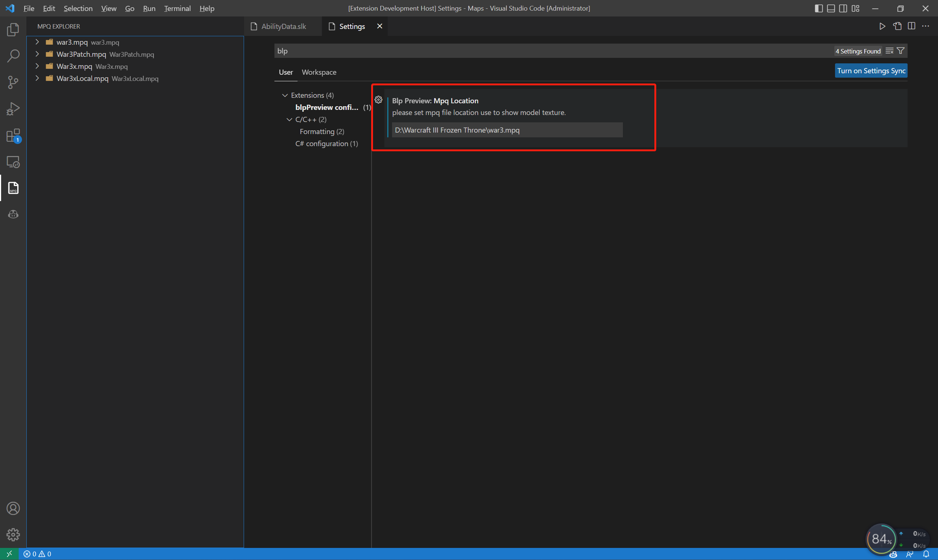The height and width of the screenshot is (560, 938).
Task: Clear the settings search input
Action: [890, 51]
